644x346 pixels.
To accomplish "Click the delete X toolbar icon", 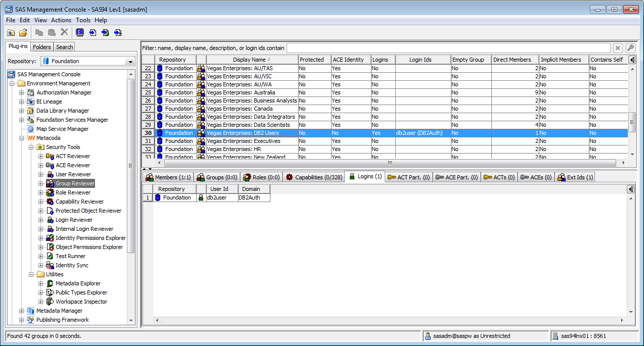I will click(64, 32).
